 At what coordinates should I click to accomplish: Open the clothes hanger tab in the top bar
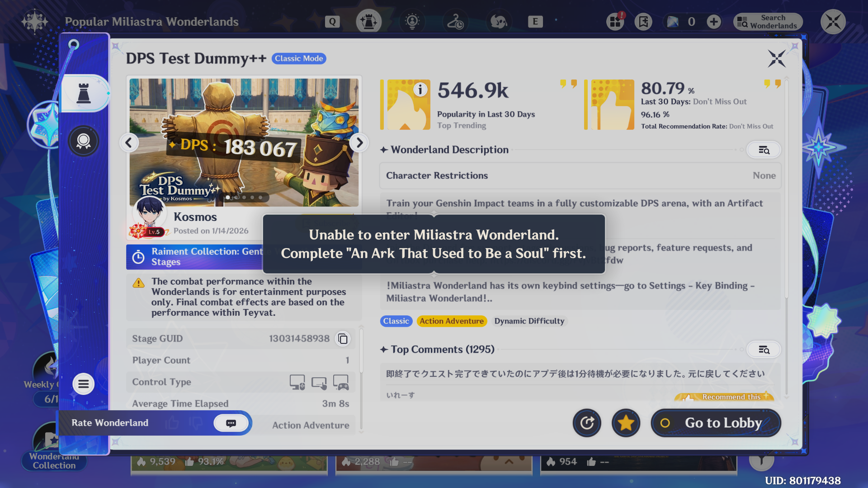[455, 21]
